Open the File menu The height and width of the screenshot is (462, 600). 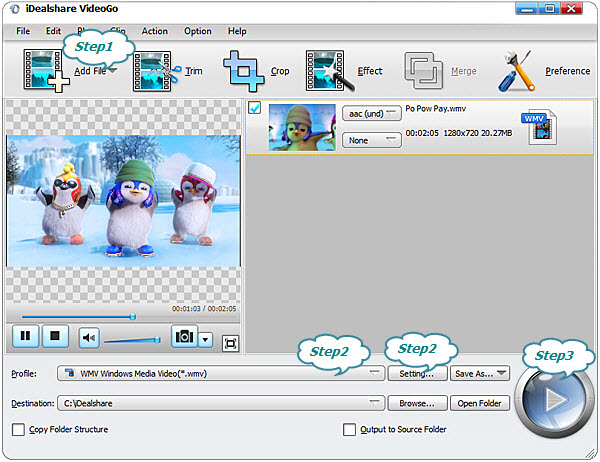23,31
